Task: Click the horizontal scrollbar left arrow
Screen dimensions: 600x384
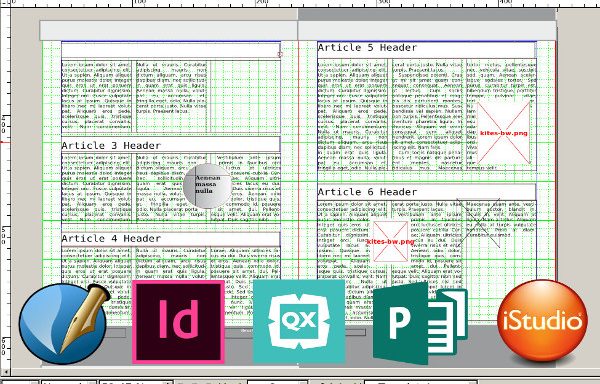Action: (5, 371)
